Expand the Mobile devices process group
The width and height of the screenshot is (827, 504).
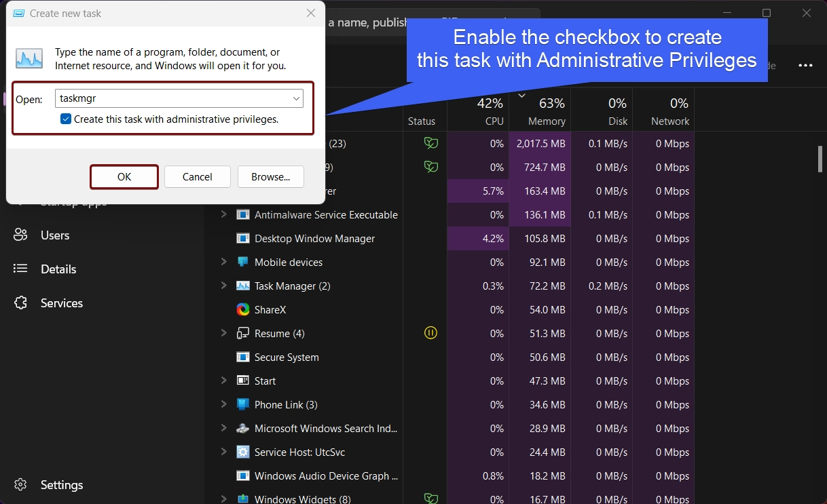coord(223,262)
